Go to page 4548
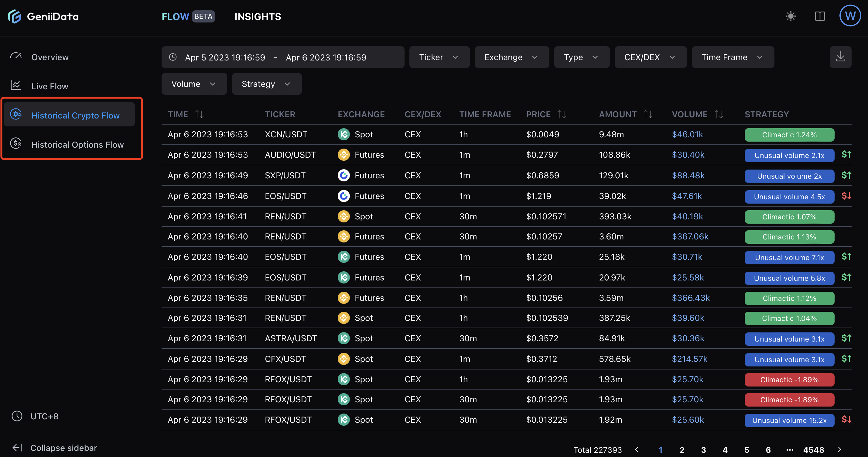 (x=813, y=450)
